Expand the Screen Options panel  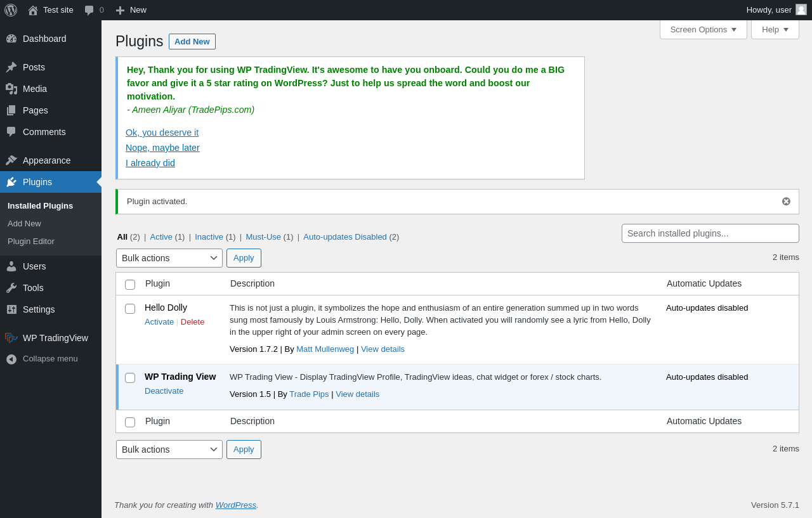coord(704,29)
